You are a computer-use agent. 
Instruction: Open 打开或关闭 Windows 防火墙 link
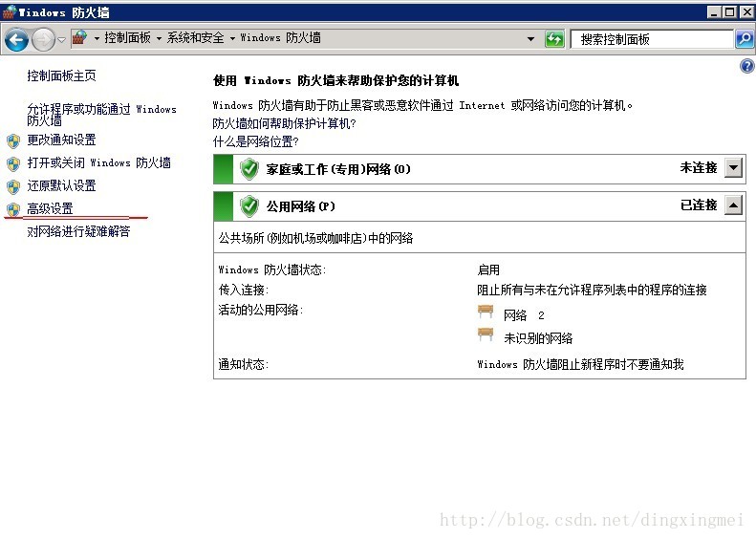click(98, 163)
